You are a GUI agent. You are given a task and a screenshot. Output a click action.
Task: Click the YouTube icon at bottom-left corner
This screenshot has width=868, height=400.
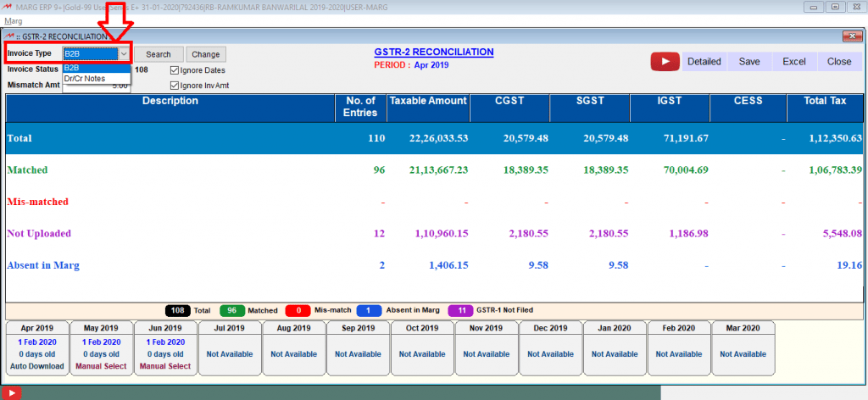(x=11, y=393)
